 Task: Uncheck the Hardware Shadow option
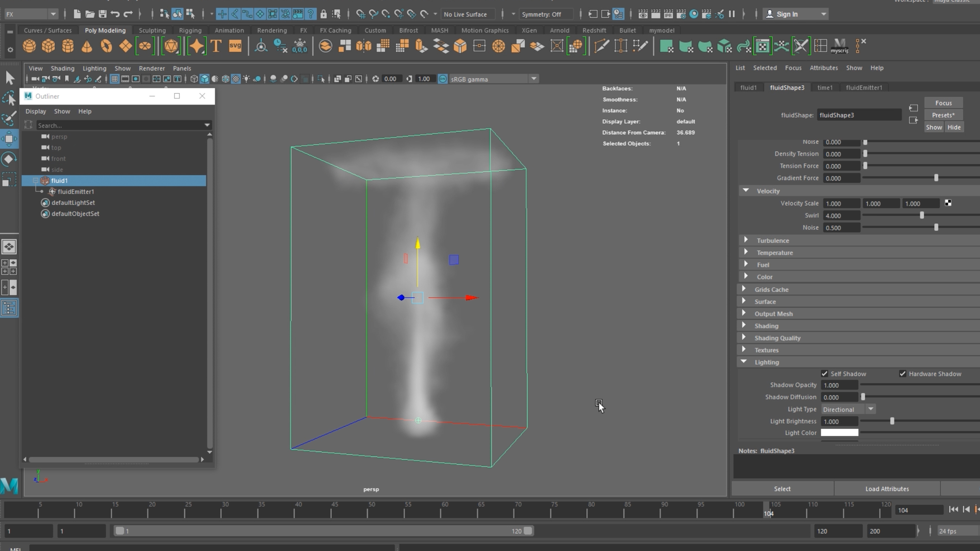coord(903,374)
